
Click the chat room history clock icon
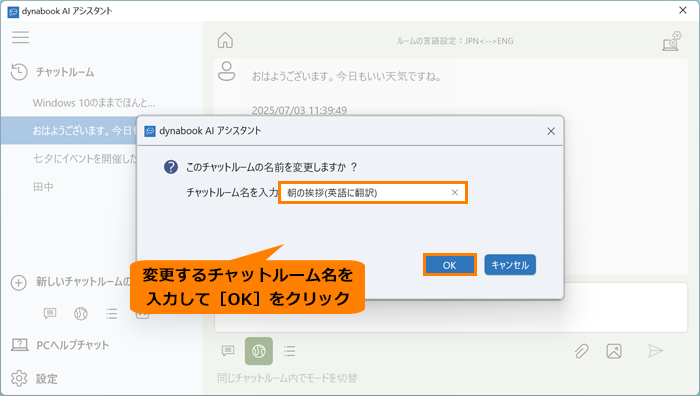tap(19, 72)
